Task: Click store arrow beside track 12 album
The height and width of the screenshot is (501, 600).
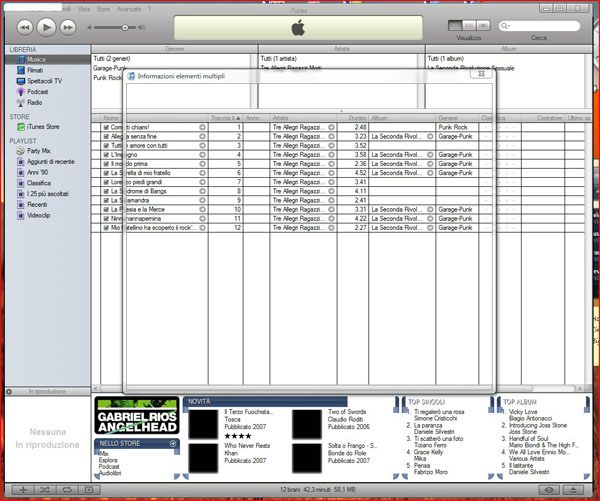Action: tap(430, 228)
